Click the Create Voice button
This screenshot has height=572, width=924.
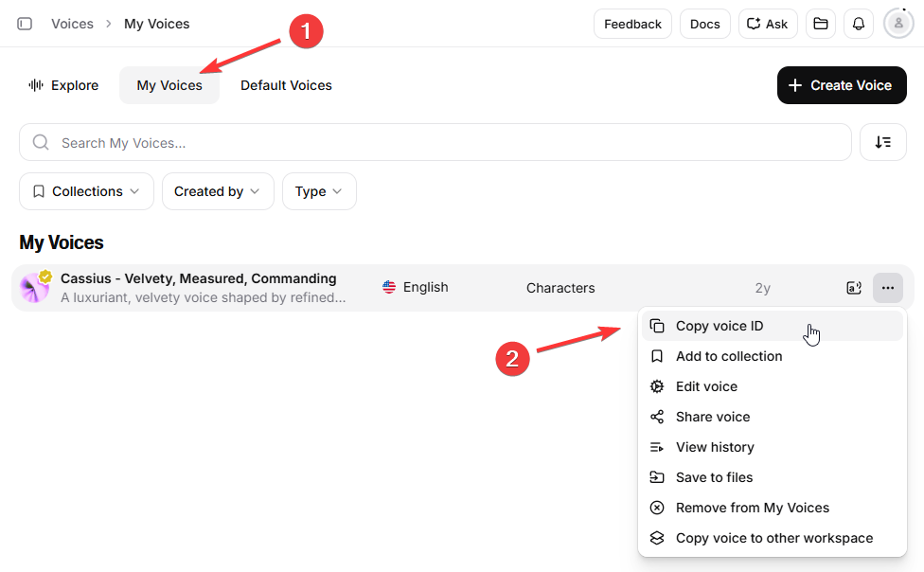point(841,85)
